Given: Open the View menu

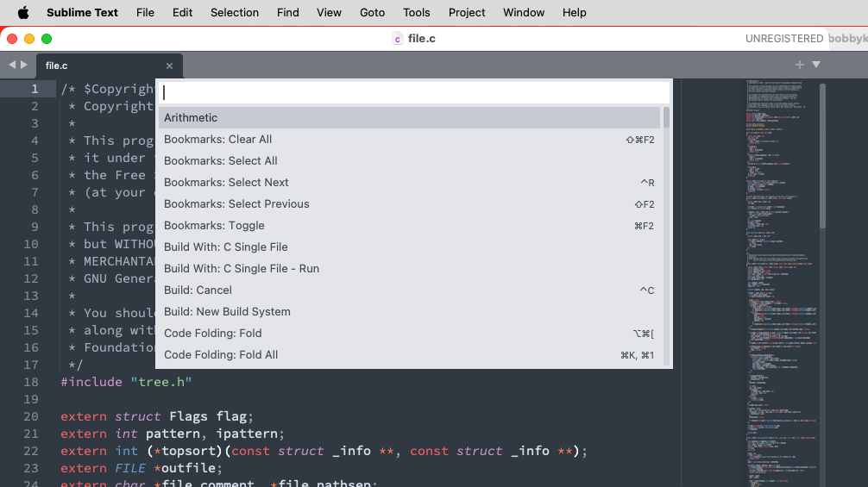Looking at the screenshot, I should (329, 12).
